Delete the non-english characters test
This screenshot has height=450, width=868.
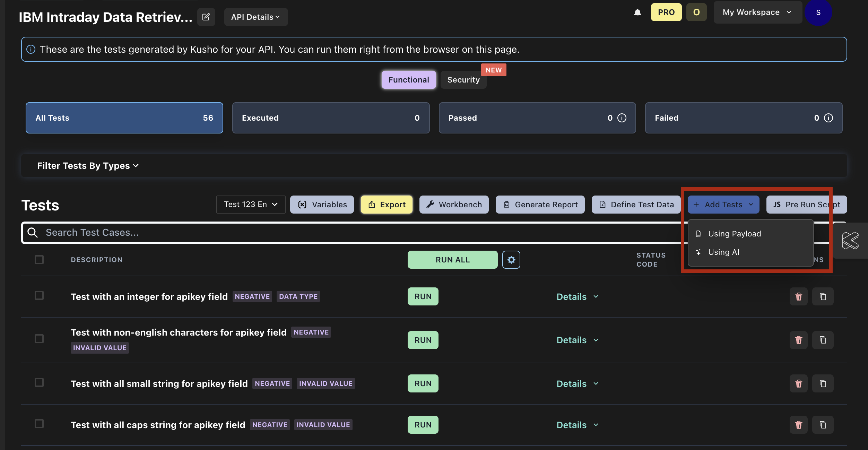click(798, 340)
